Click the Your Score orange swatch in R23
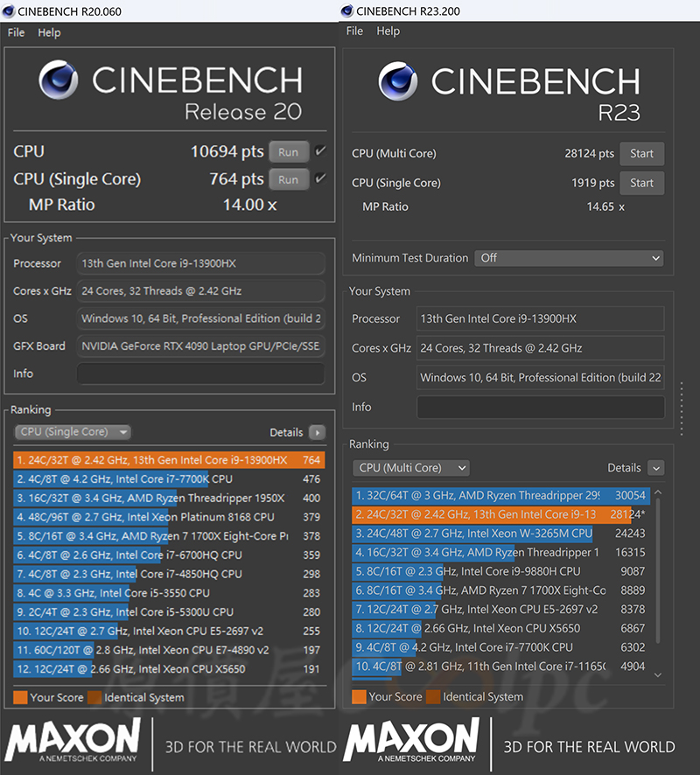Screen dimensions: 700x775 (359, 696)
